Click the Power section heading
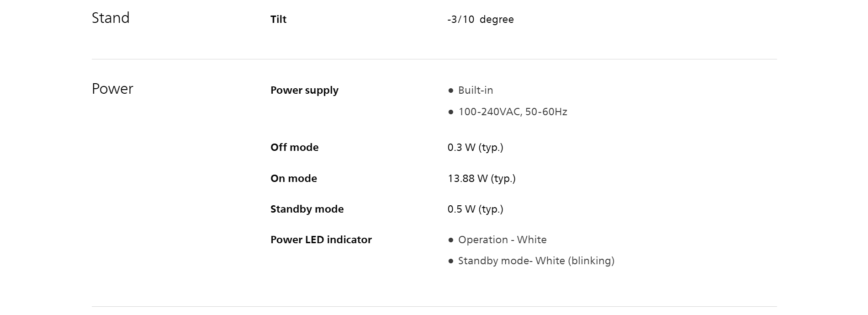This screenshot has width=868, height=315. click(x=112, y=89)
